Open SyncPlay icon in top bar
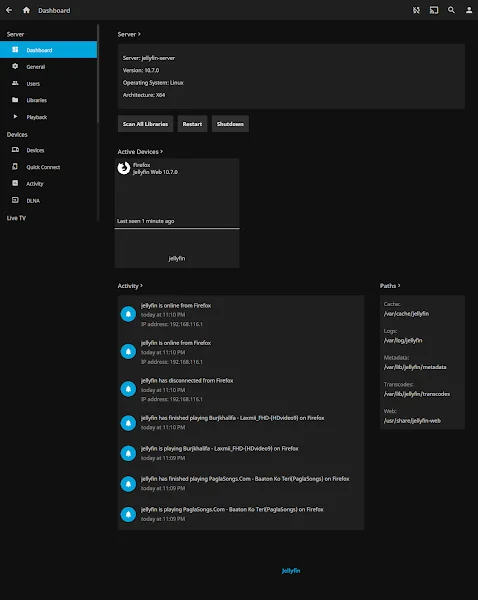 click(416, 10)
